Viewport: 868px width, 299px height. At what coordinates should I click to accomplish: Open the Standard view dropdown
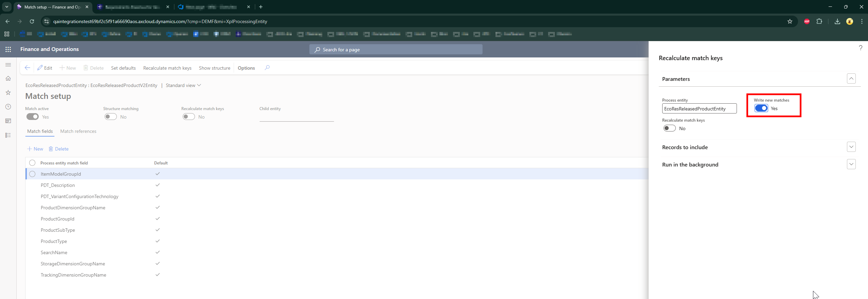[183, 85]
